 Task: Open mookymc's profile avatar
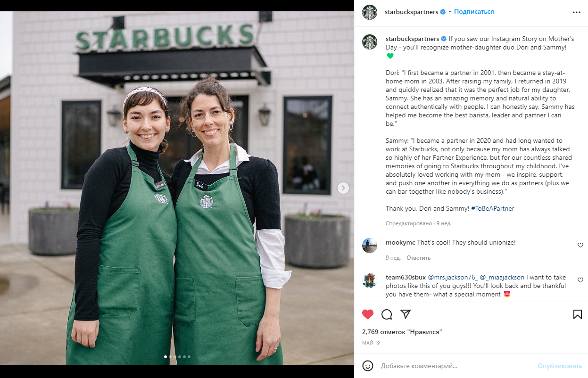pos(370,246)
